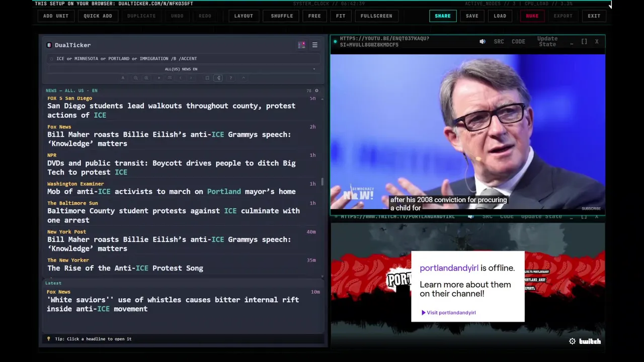The image size is (644, 362).
Task: Click CODE on the YouTube unit
Action: [x=519, y=42]
